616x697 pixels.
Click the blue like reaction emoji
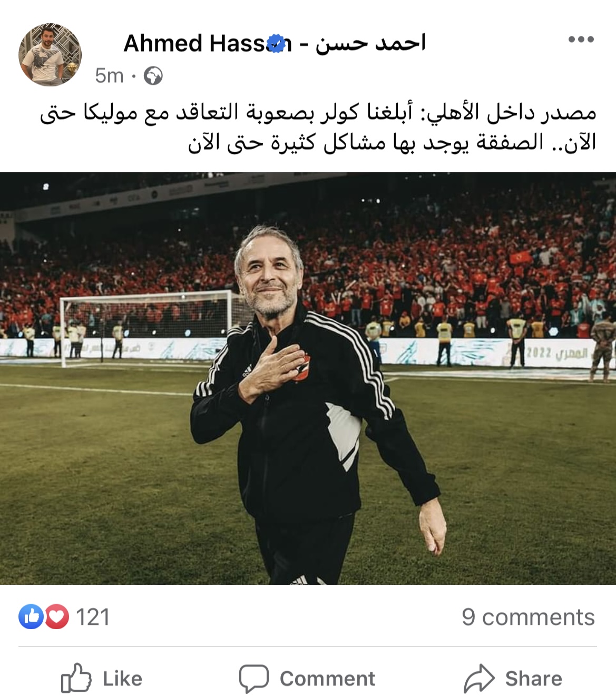(x=31, y=617)
